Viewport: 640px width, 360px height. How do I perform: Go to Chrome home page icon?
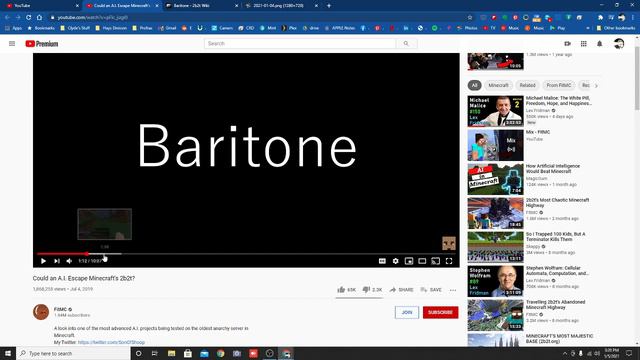(x=39, y=18)
